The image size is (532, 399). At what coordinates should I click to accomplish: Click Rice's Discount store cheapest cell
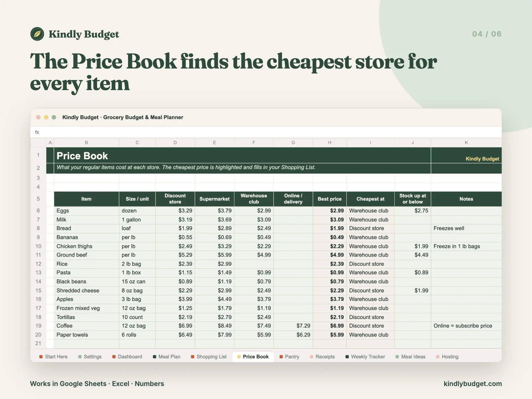coord(370,264)
